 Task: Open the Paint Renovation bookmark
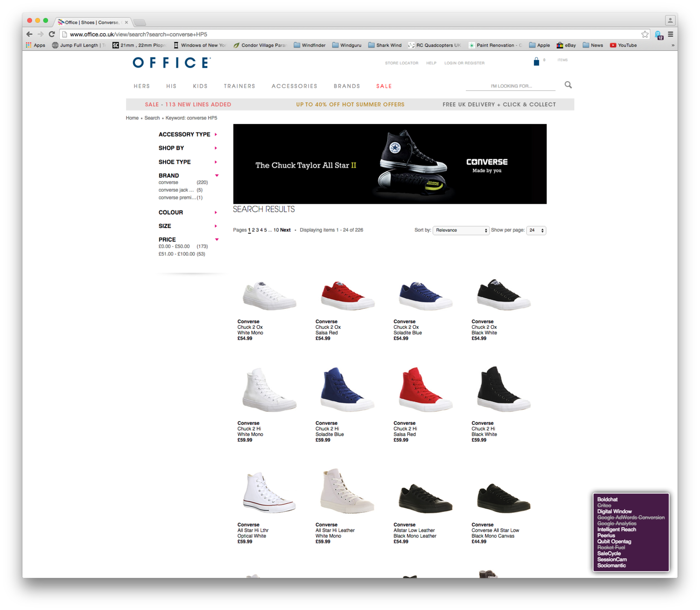coord(495,45)
